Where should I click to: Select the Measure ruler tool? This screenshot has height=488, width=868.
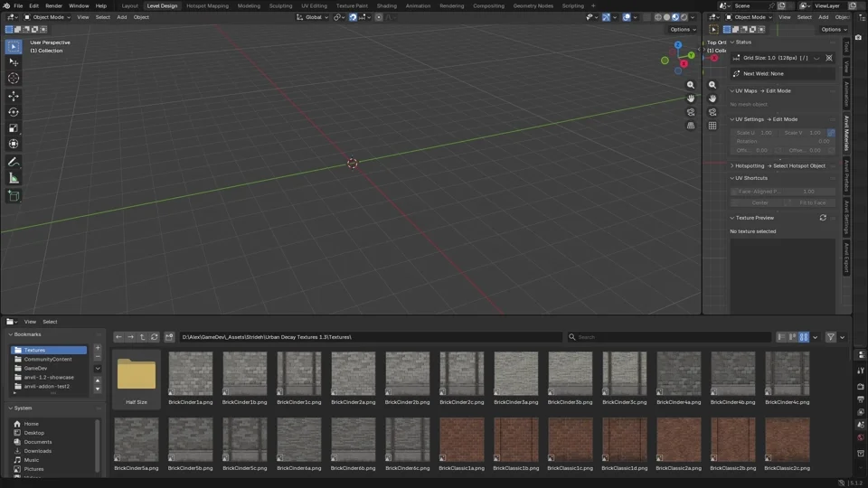[x=14, y=178]
